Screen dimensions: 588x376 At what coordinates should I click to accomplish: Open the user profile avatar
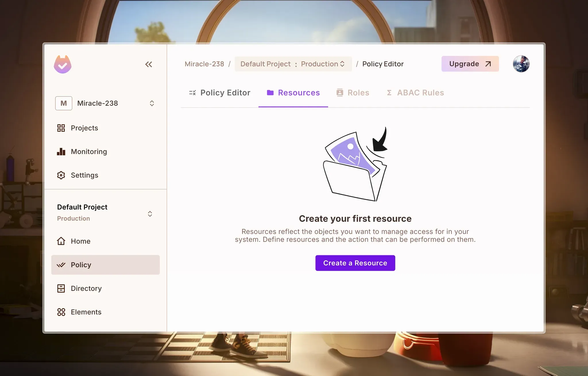[521, 64]
